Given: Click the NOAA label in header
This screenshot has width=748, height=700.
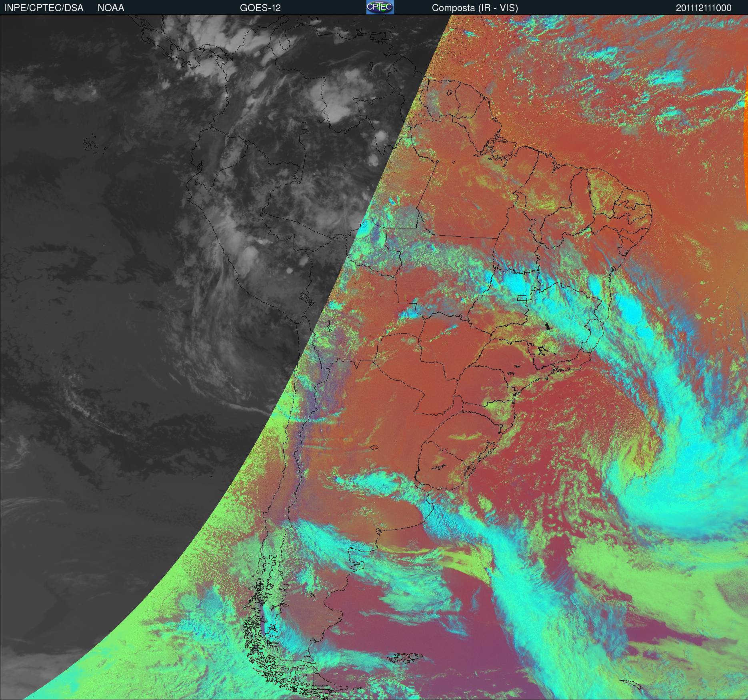Looking at the screenshot, I should [x=111, y=8].
